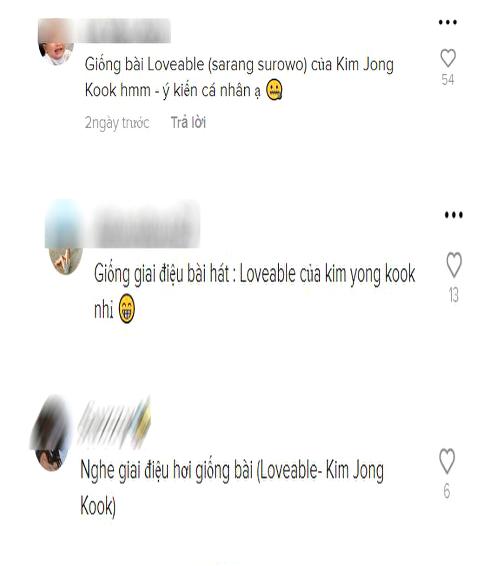Click the blurred username above the 'sarang surowo' comment
Image resolution: width=491 pixels, height=566 pixels.
tap(123, 30)
